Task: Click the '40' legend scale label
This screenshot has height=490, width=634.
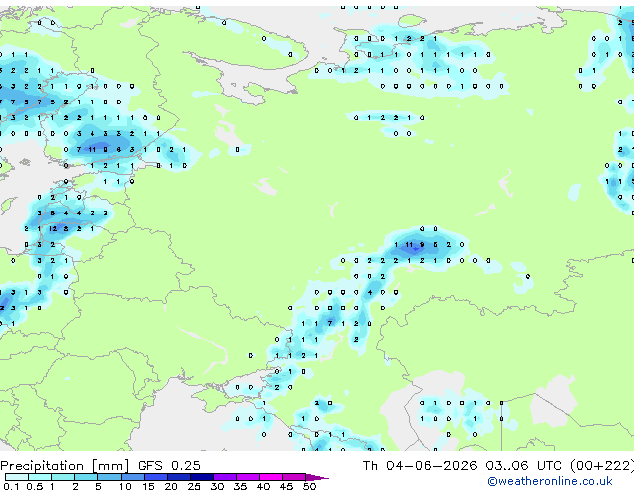Action: (263, 486)
